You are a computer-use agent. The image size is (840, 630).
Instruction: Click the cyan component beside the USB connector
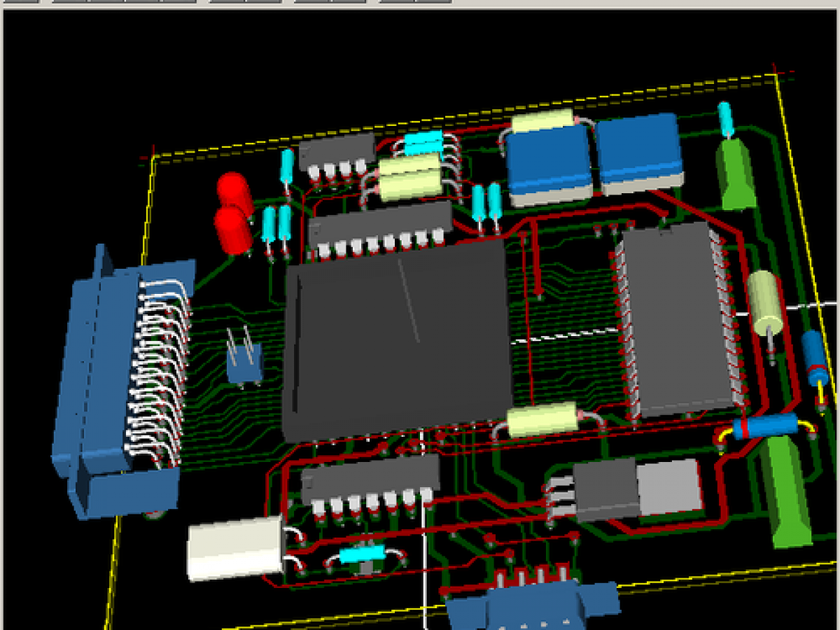(x=362, y=554)
